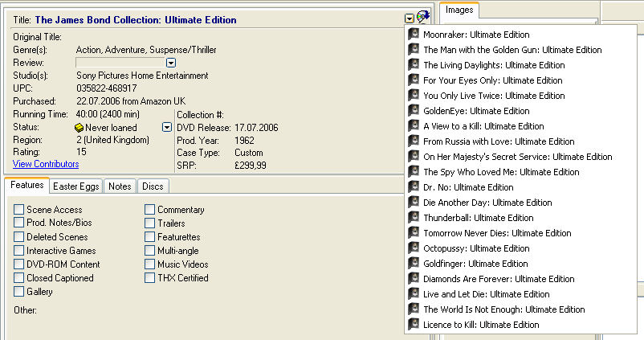The height and width of the screenshot is (340, 644).
Task: Click the icon beside Tomorrow Never Dies
Action: 414,232
